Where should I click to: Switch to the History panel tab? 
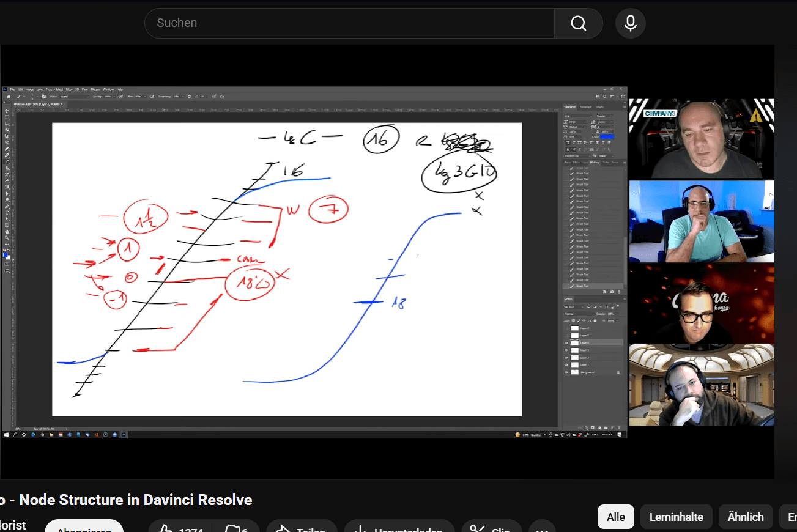tap(595, 163)
